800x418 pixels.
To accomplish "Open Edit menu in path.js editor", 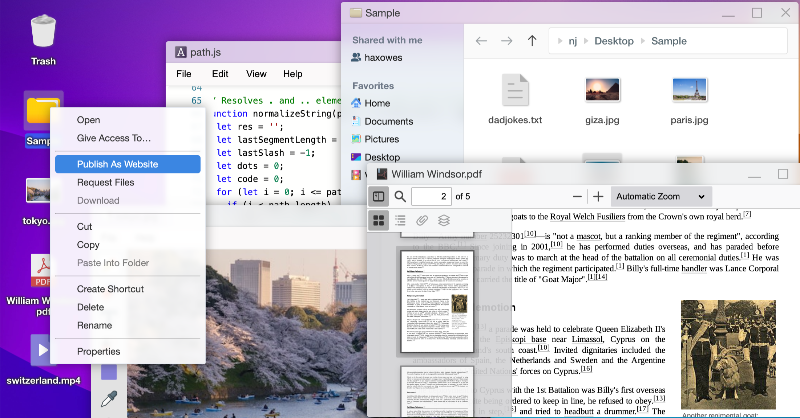I will [x=220, y=74].
